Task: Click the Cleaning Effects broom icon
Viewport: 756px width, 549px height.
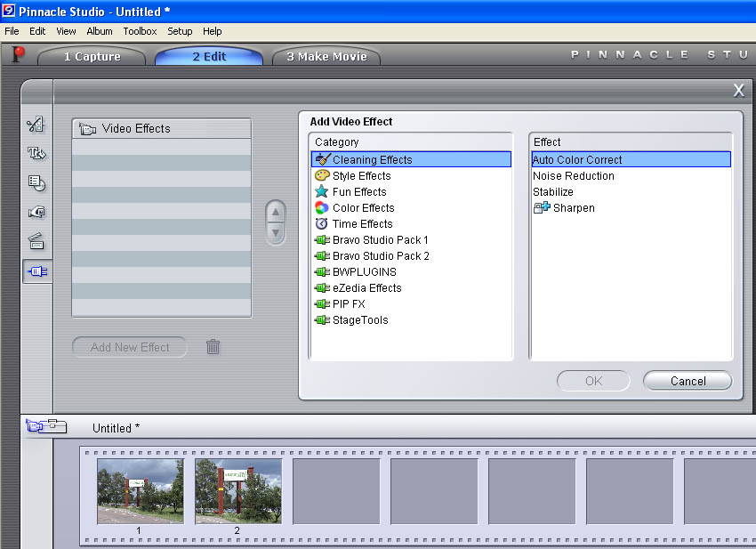Action: (x=323, y=159)
